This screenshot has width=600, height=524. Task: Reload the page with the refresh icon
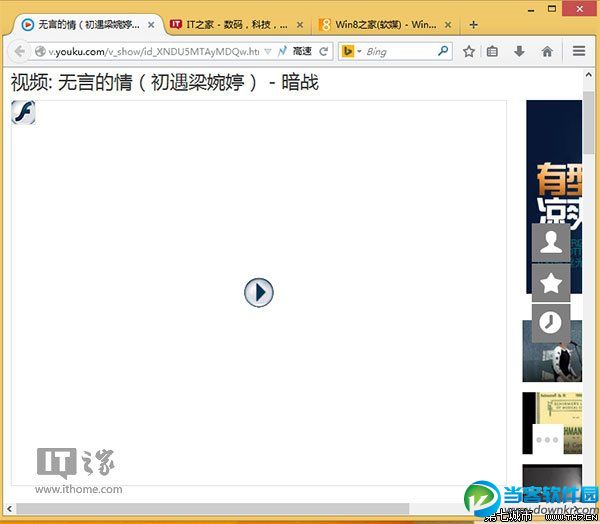(x=324, y=51)
